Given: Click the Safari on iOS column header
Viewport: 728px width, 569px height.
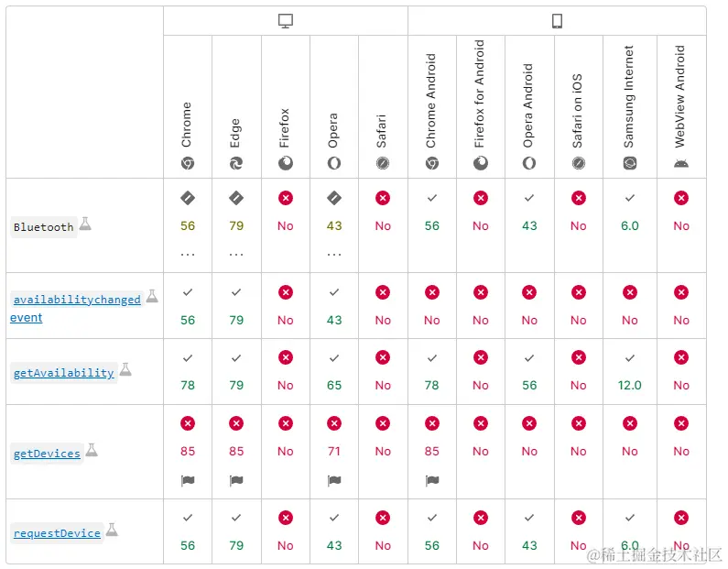Looking at the screenshot, I should (x=578, y=110).
